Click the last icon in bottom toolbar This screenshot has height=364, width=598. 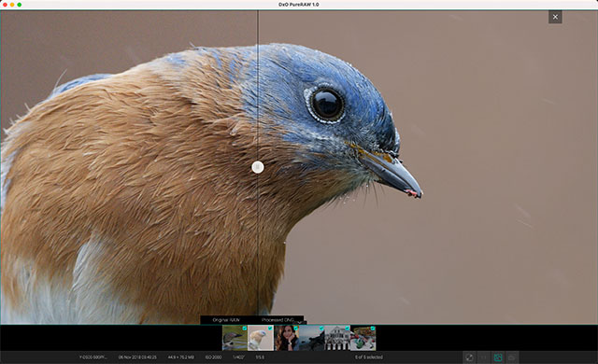(511, 357)
